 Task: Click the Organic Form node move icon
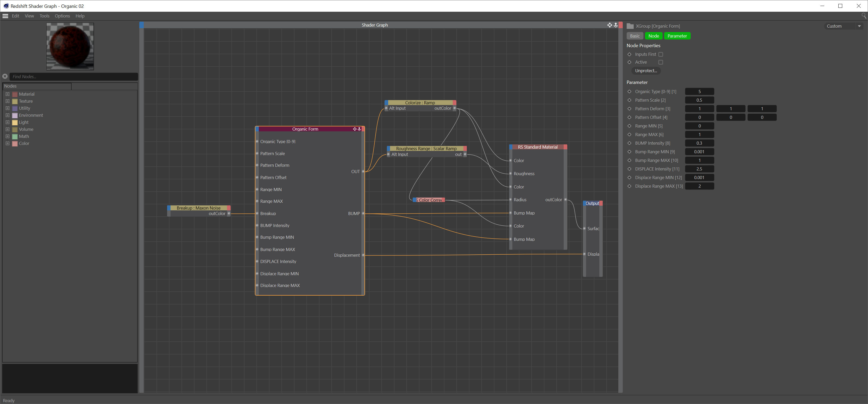point(355,129)
